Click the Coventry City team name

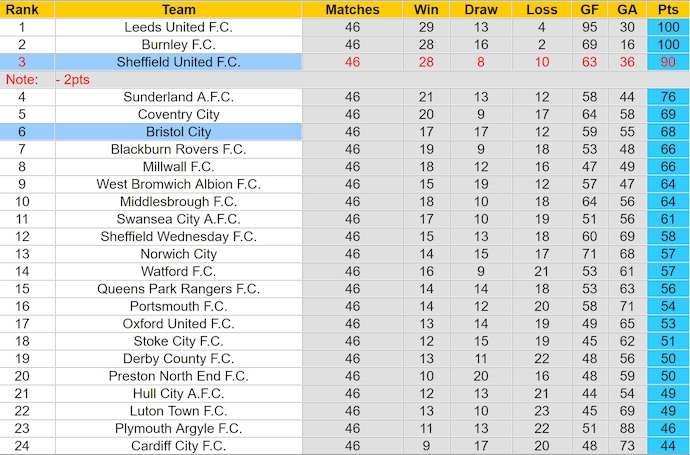click(x=178, y=114)
